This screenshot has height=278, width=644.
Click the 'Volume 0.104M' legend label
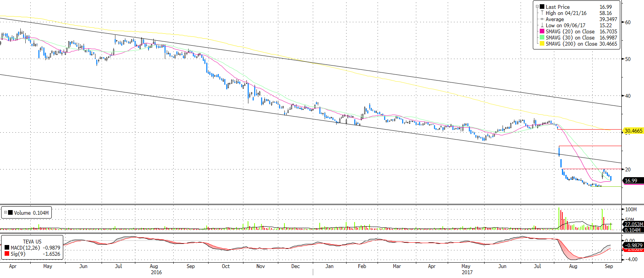31,213
